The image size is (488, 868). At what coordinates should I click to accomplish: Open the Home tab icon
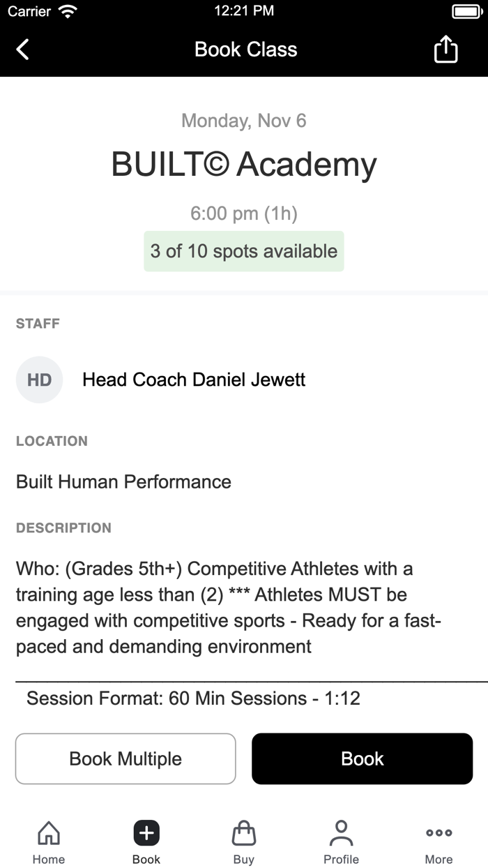click(x=48, y=832)
